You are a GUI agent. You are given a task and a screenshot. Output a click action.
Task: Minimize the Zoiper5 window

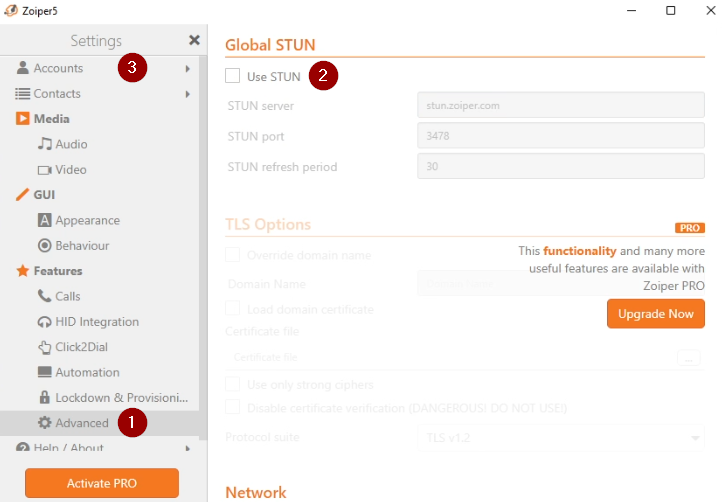[x=631, y=10]
